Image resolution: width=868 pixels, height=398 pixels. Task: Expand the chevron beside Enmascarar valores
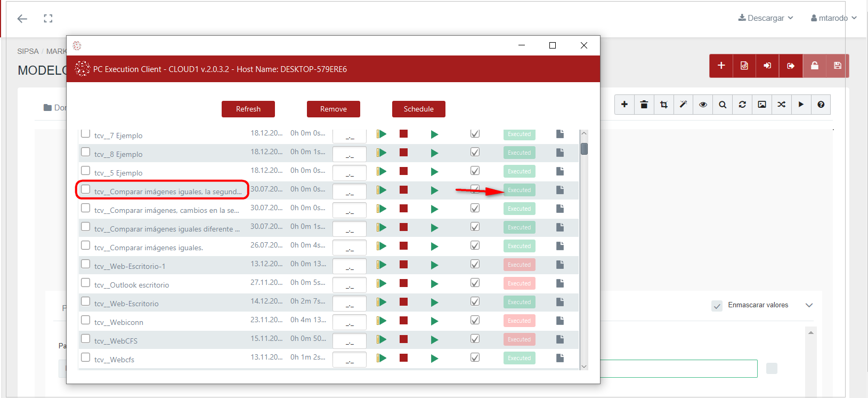point(809,305)
